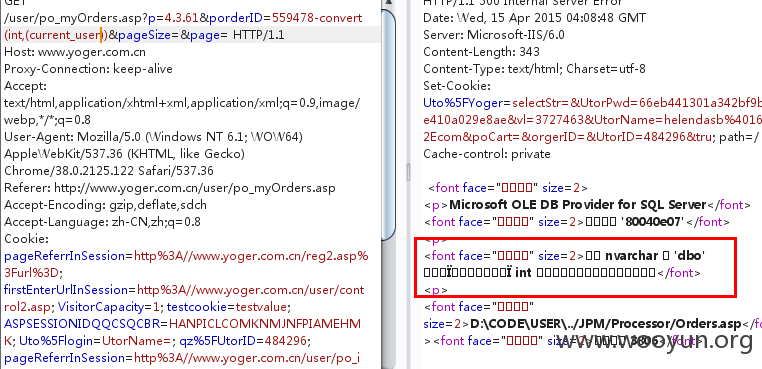Click the 'Content-Length: 343' response line

pos(482,52)
